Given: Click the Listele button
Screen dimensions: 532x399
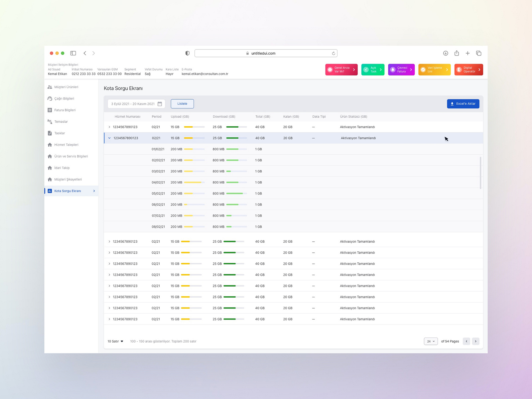Looking at the screenshot, I should (x=182, y=103).
